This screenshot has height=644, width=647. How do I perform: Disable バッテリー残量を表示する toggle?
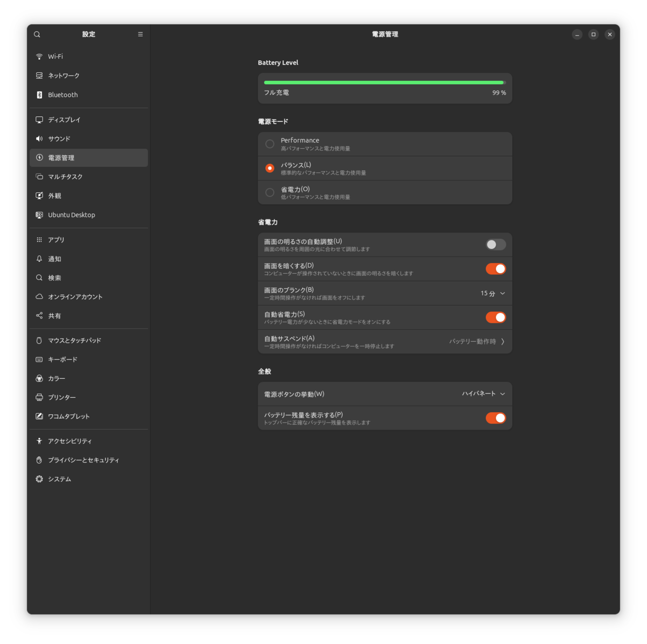click(x=495, y=418)
